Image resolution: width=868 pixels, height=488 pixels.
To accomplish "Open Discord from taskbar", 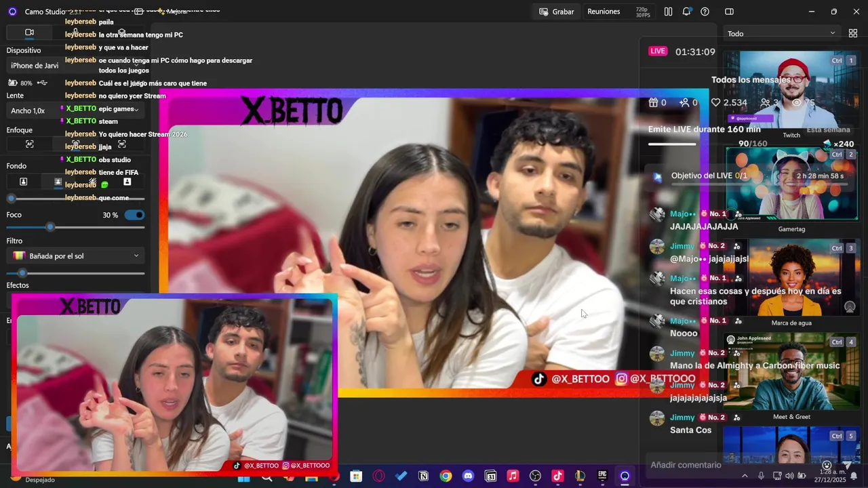I will [468, 476].
